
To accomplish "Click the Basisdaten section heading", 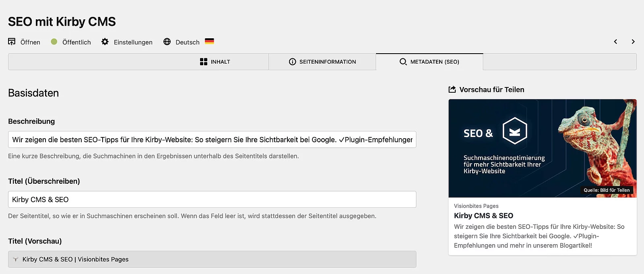I will tap(33, 93).
